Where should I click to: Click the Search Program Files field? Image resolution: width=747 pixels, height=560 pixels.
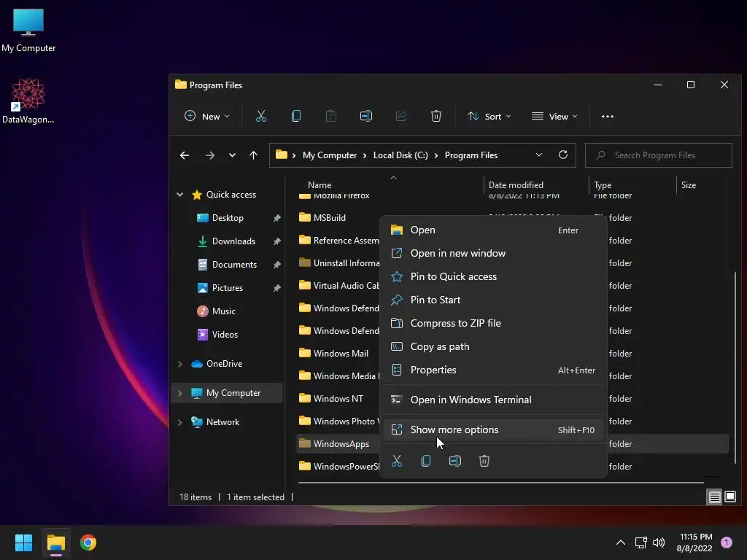pyautogui.click(x=659, y=155)
